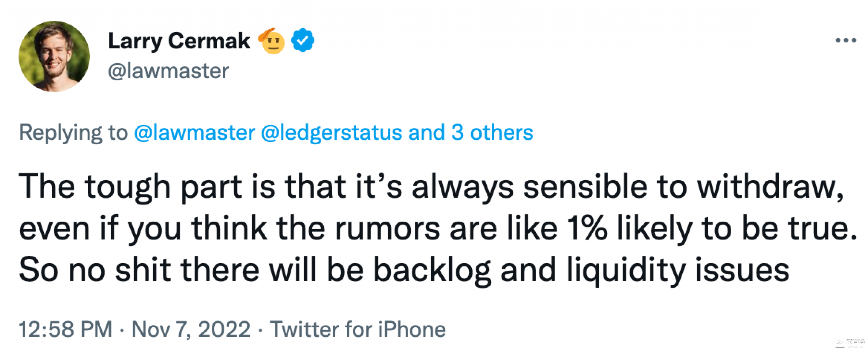This screenshot has height=351, width=868.
Task: Open the Larry Cermak display name
Action: 179,41
